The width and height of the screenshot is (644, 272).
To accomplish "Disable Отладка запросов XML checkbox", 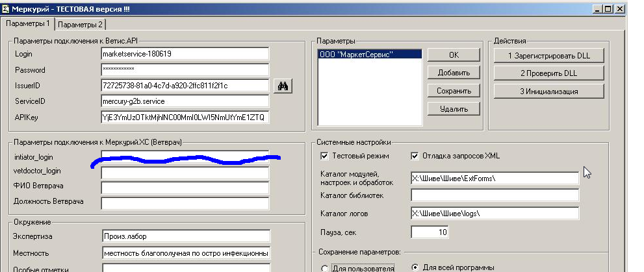I will 415,156.
